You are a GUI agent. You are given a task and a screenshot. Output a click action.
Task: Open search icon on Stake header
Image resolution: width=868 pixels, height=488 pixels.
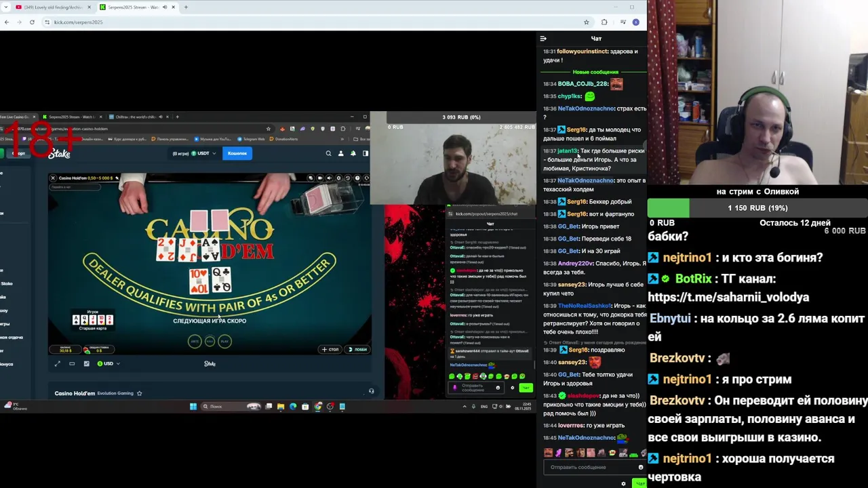coord(328,153)
